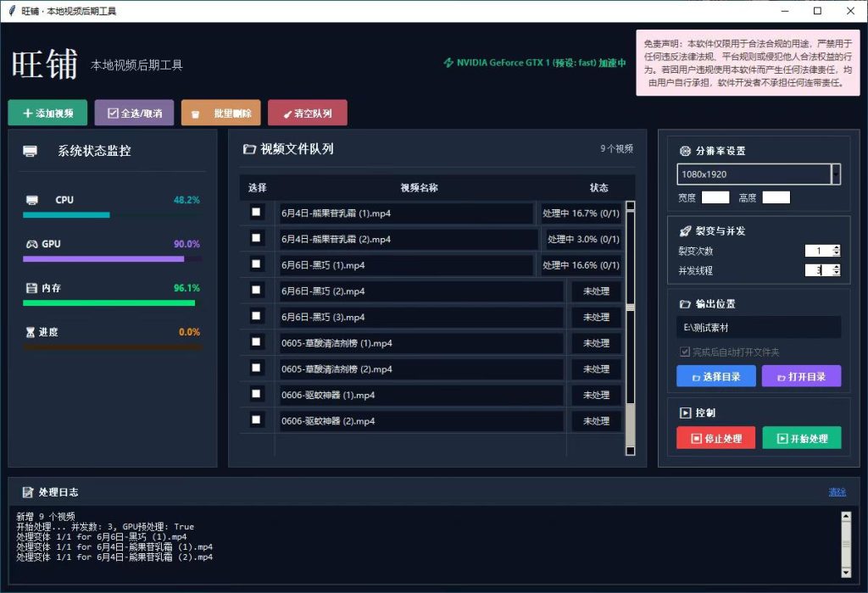Click the GPU gamepad icon
Screen dimensions: 868x593
(x=32, y=244)
